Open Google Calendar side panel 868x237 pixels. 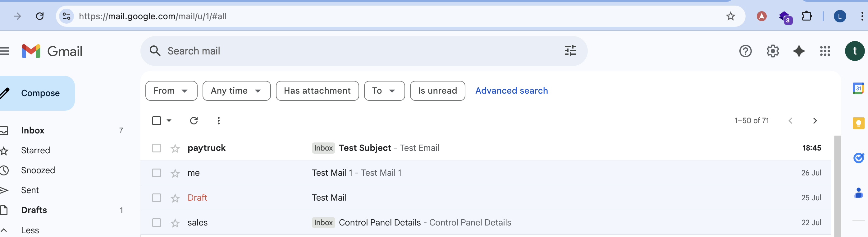[858, 89]
